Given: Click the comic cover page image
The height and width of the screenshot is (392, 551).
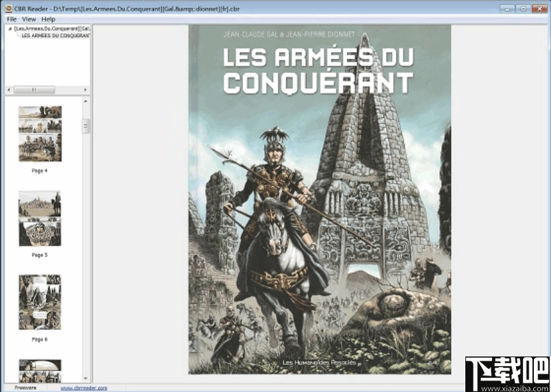Looking at the screenshot, I should click(319, 199).
